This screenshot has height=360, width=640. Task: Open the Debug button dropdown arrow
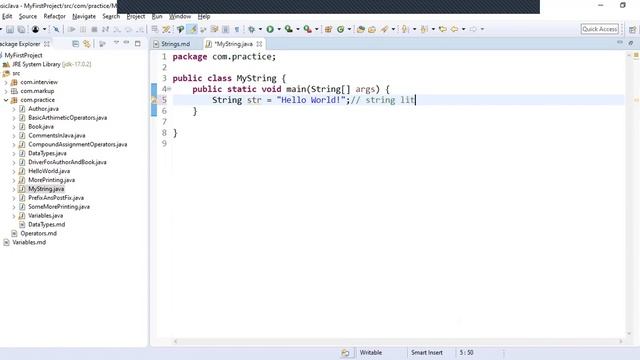(x=260, y=29)
